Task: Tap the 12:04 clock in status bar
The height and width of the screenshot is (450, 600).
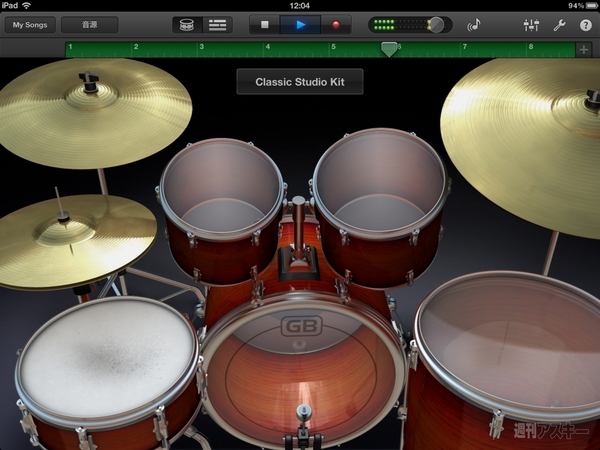Action: click(300, 6)
